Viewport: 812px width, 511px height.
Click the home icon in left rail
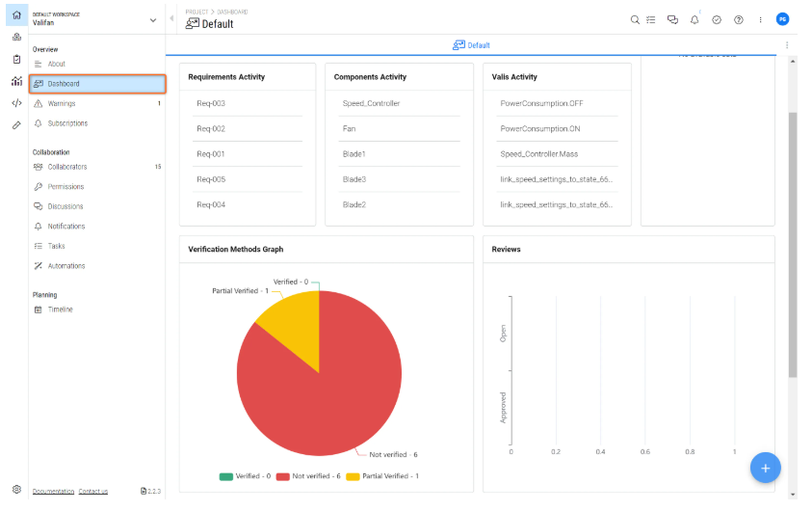pos(16,15)
